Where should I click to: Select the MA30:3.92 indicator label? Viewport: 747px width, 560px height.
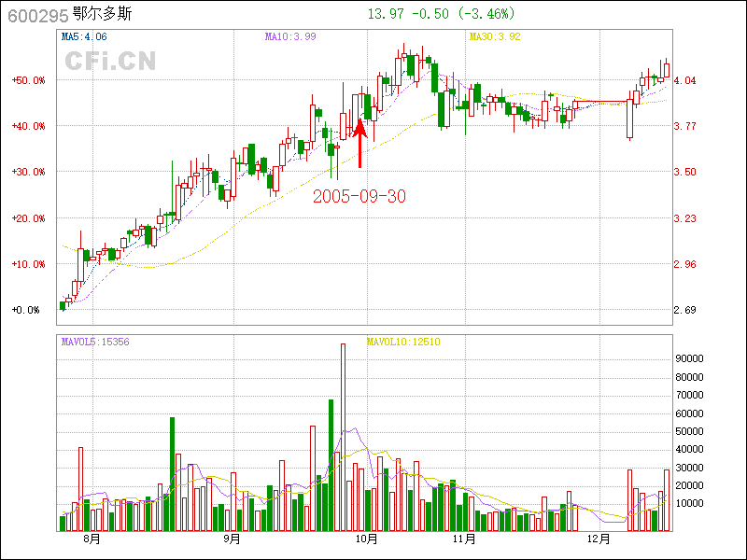[494, 37]
